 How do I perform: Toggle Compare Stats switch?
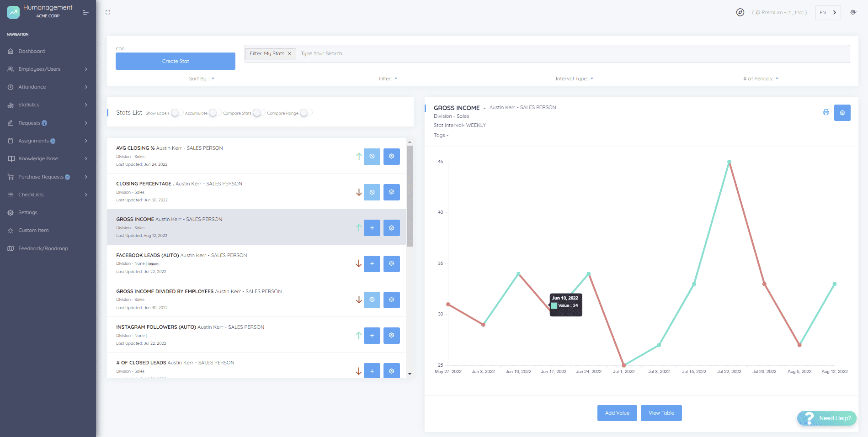point(259,113)
